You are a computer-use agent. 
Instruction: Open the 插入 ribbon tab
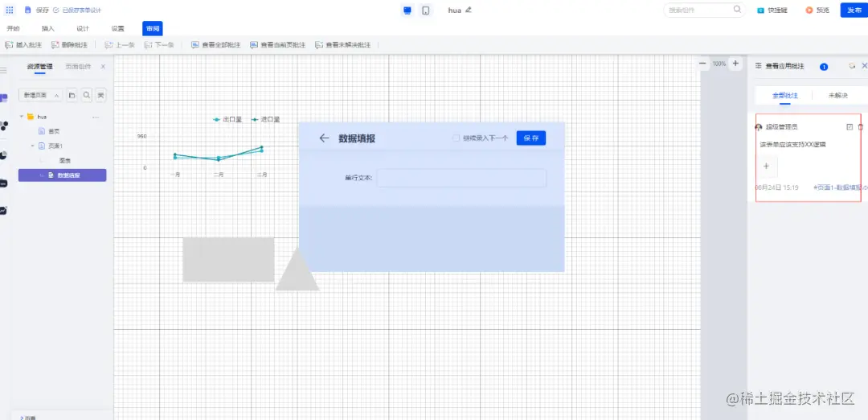point(48,29)
